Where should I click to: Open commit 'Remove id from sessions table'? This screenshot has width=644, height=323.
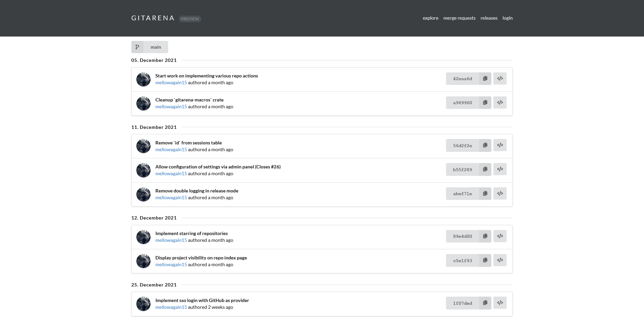click(188, 143)
